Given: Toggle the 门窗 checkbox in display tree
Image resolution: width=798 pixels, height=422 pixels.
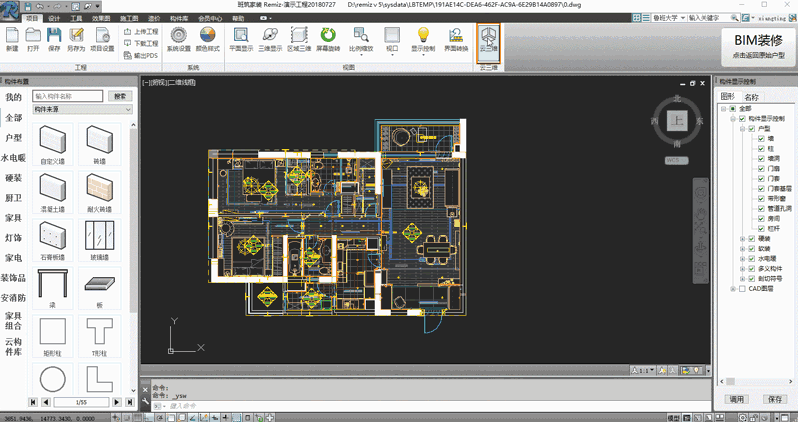Looking at the screenshot, I should (761, 168).
